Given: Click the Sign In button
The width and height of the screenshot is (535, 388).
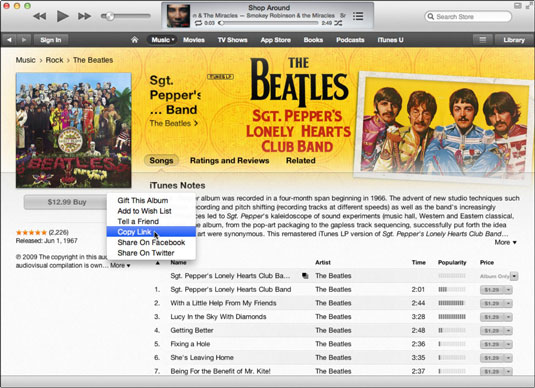Looking at the screenshot, I should pyautogui.click(x=50, y=40).
